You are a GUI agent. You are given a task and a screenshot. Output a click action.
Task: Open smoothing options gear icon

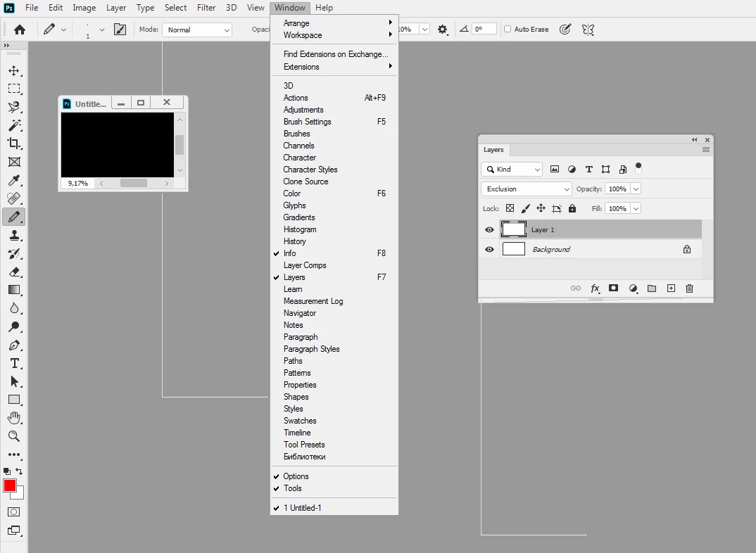pyautogui.click(x=443, y=30)
